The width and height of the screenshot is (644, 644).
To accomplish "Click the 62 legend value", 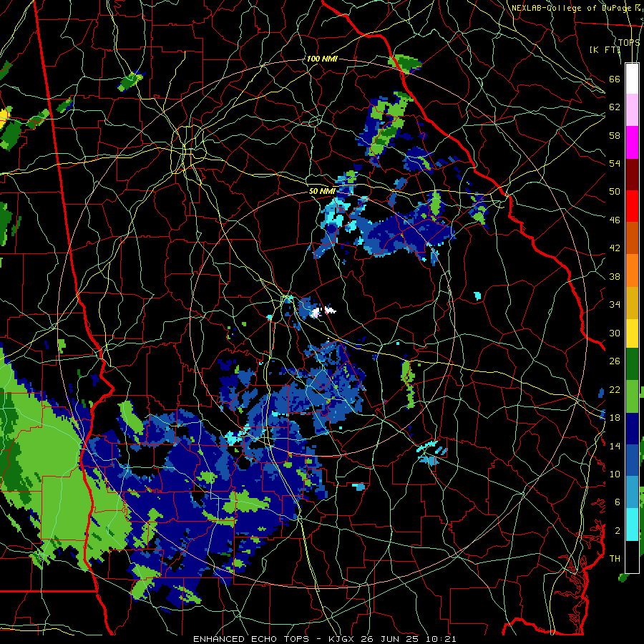I will (x=615, y=107).
